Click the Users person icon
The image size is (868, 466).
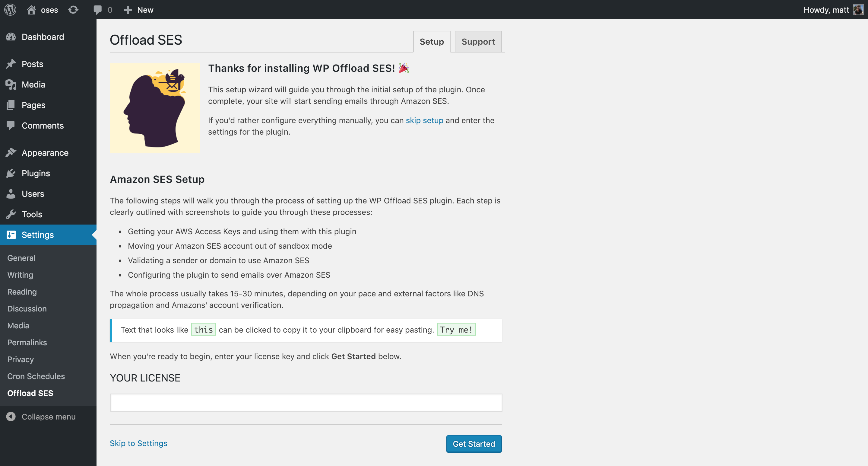[x=11, y=193]
